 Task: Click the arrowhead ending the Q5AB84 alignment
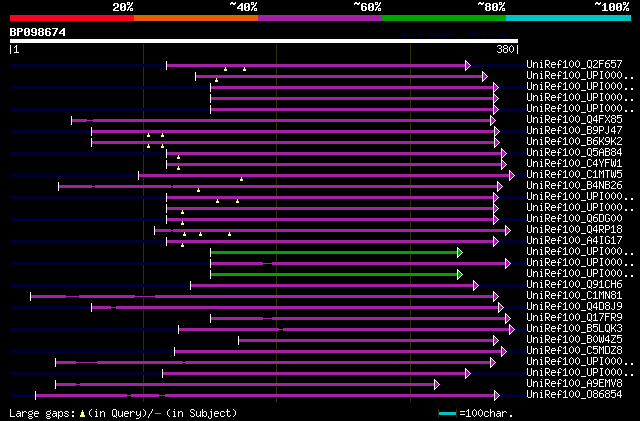coord(504,154)
